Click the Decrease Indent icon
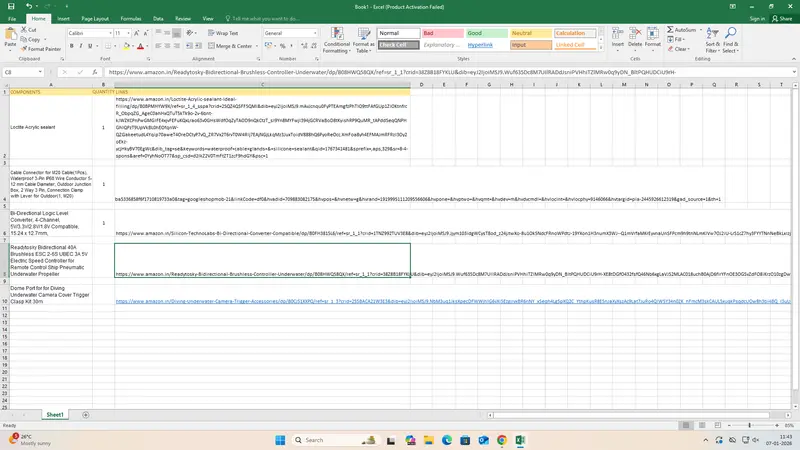800x450 pixels. pyautogui.click(x=189, y=46)
